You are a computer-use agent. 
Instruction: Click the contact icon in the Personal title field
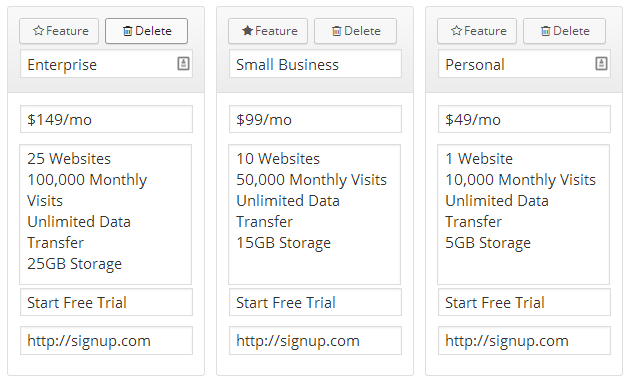pyautogui.click(x=601, y=64)
